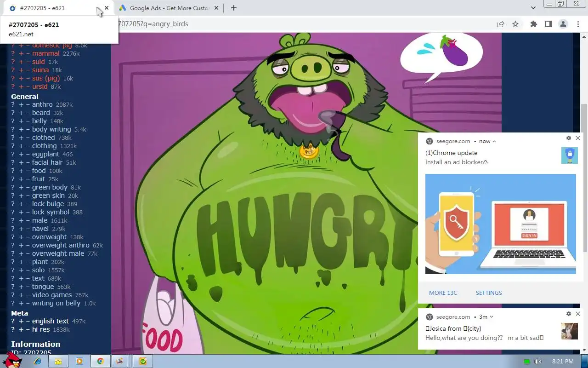Image resolution: width=588 pixels, height=368 pixels.
Task: Open the 'video games' tag link
Action: 52,295
